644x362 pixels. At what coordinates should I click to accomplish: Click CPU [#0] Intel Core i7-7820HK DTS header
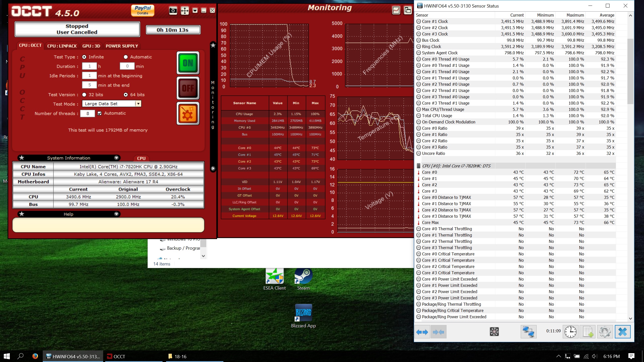pos(515,166)
